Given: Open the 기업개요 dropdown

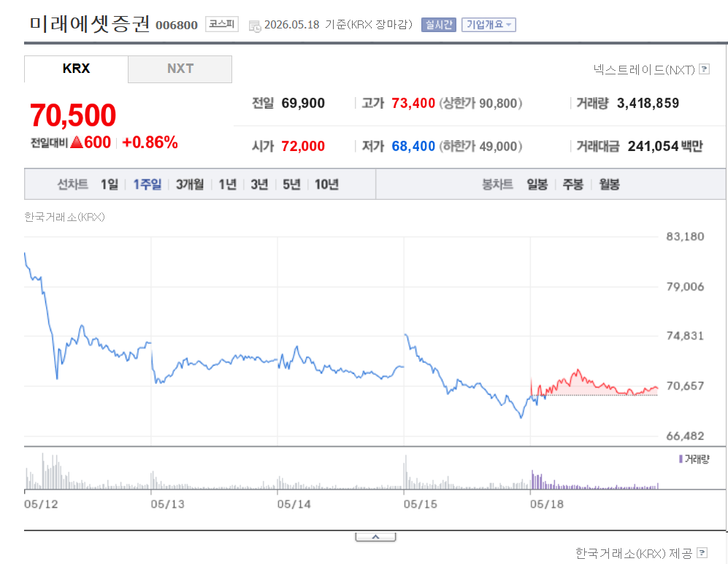Looking at the screenshot, I should [488, 25].
